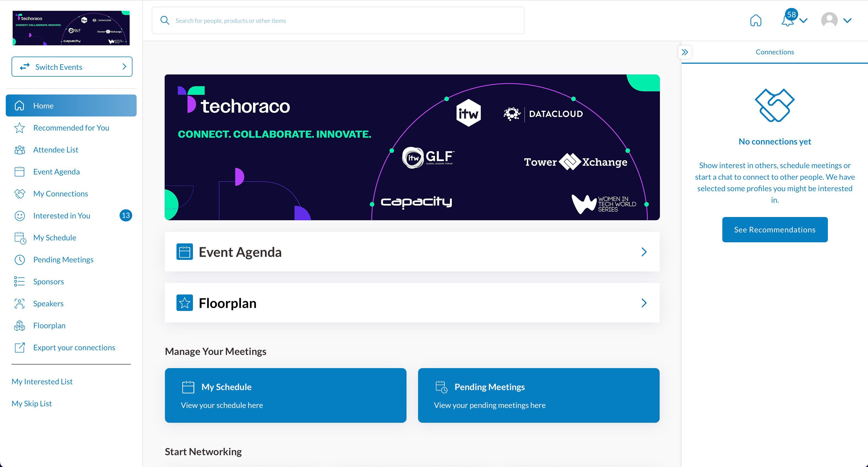The height and width of the screenshot is (467, 868).
Task: Select My Interested List in sidebar
Action: (42, 381)
